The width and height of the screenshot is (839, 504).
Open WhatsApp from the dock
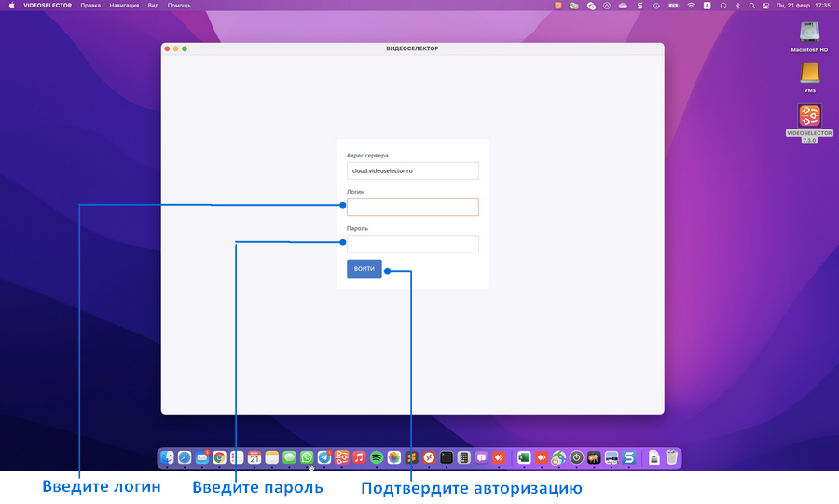pos(307,457)
